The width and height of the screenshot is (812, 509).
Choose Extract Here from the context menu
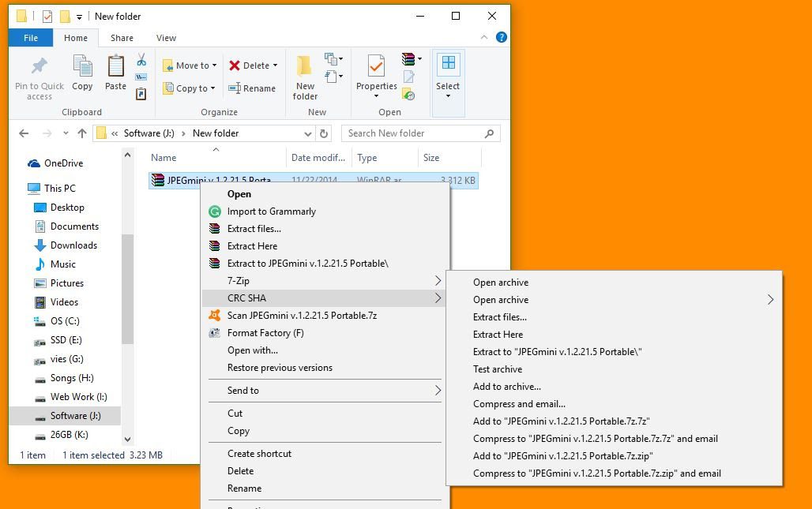(252, 246)
